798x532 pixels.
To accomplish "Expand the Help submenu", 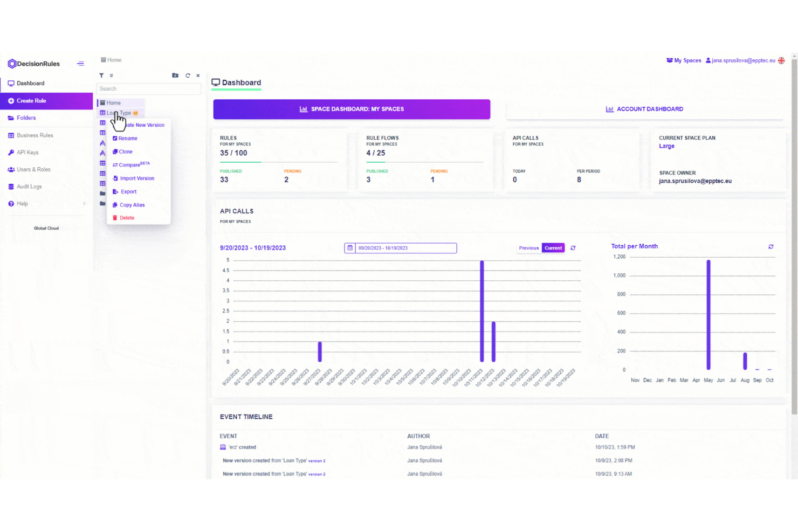I will (x=84, y=204).
